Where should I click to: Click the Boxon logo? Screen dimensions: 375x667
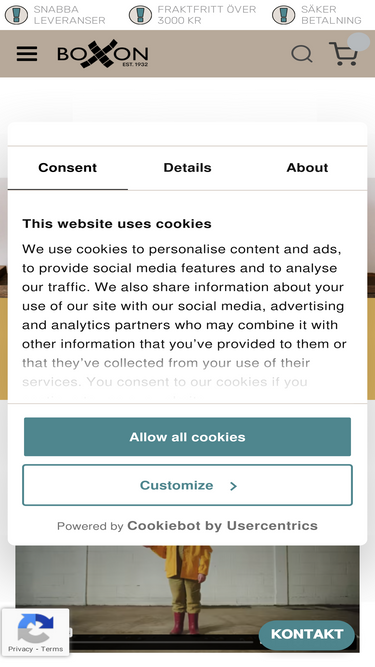[x=102, y=54]
